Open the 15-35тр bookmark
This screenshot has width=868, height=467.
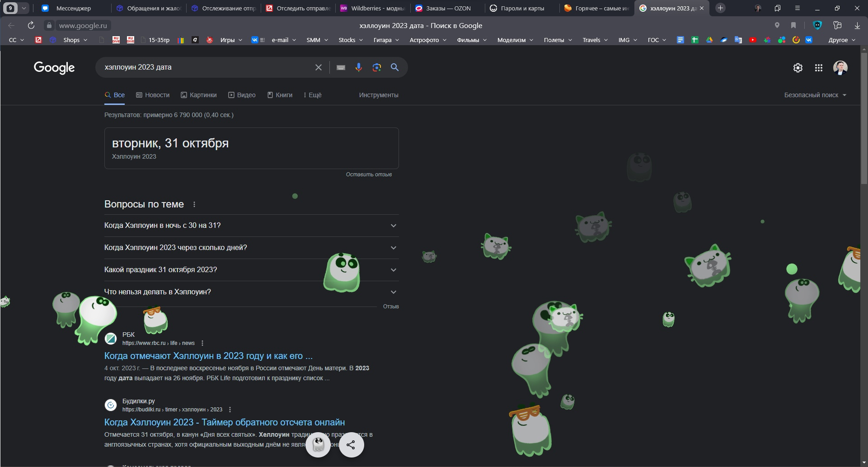pos(155,40)
